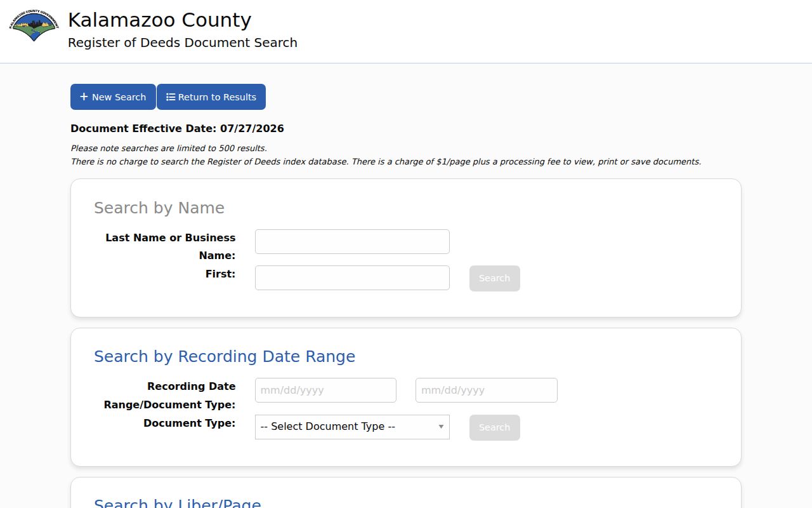Viewport: 812px width, 508px height.
Task: Click the Kalamazoo County title text
Action: point(159,20)
